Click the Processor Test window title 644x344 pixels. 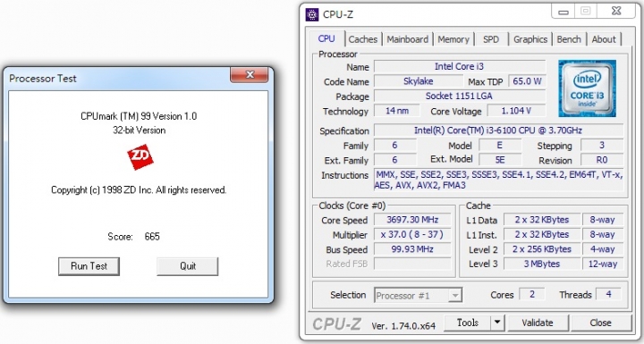point(43,79)
